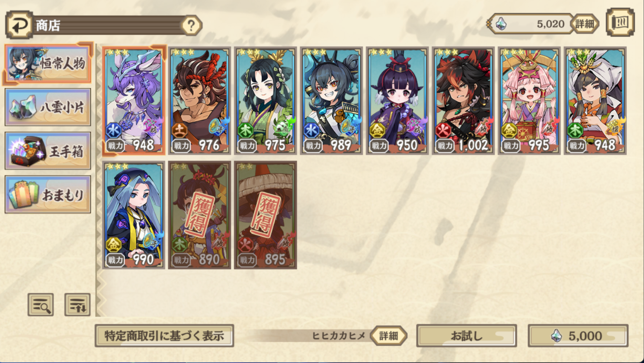The height and width of the screenshot is (363, 644).
Task: Select the 恒常人物 tab
Action: tap(48, 63)
